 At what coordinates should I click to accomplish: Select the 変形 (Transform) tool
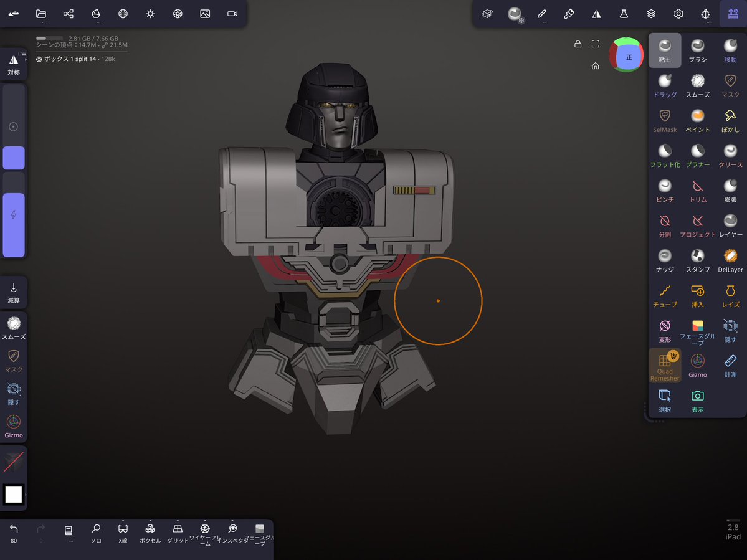point(665,331)
